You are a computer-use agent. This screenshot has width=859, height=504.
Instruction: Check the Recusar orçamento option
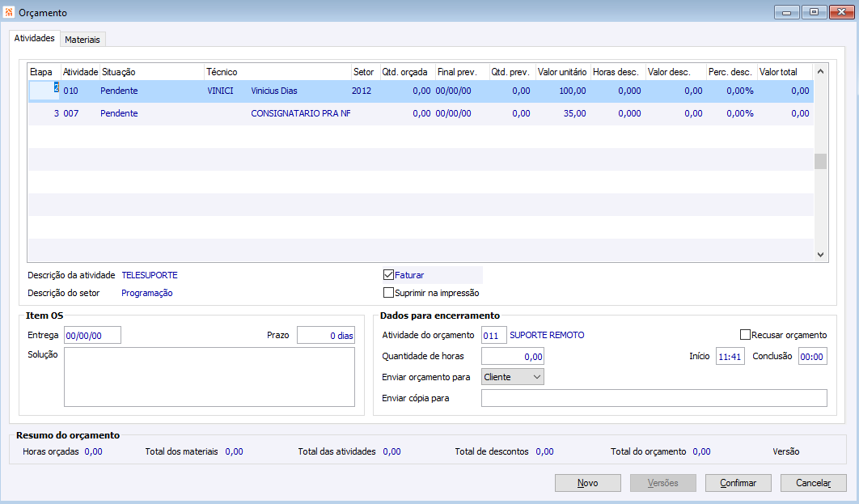(x=745, y=335)
